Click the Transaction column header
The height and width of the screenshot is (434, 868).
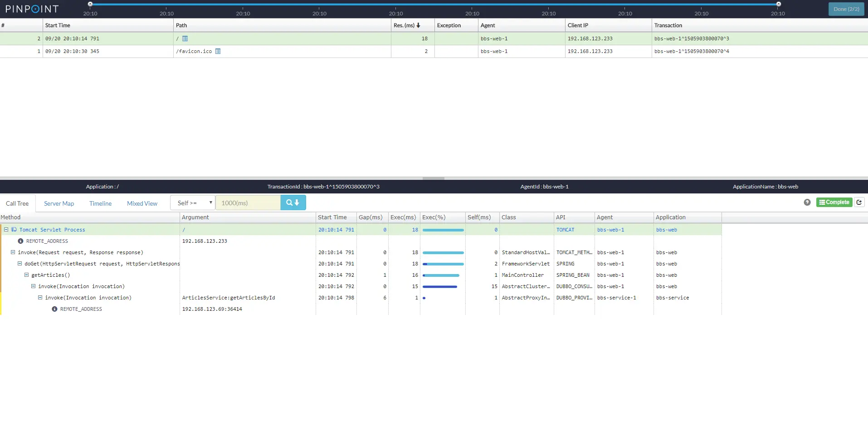coord(760,25)
